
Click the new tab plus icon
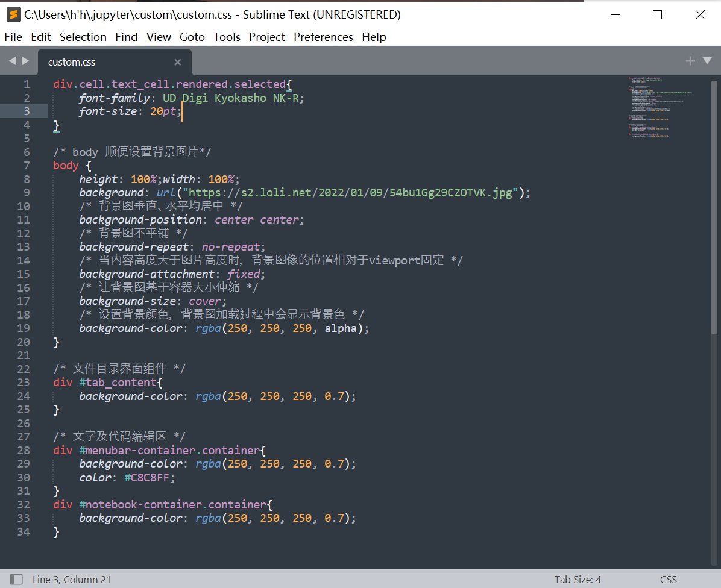(x=690, y=61)
